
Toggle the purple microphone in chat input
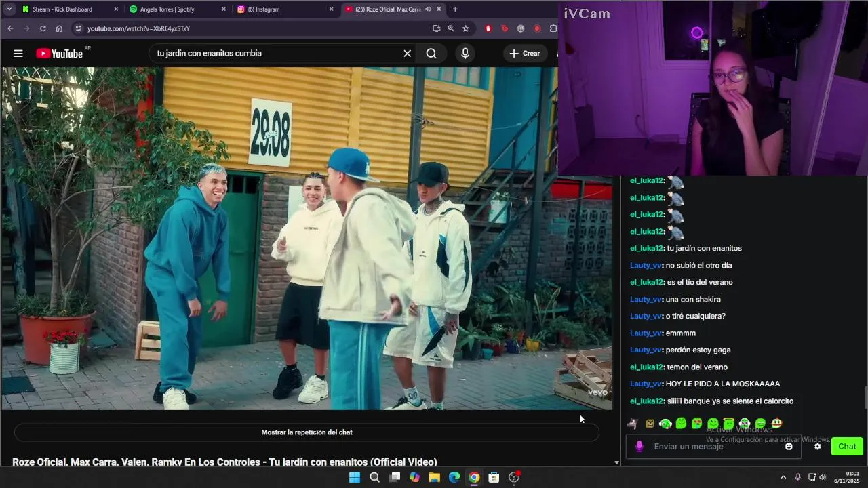639,446
